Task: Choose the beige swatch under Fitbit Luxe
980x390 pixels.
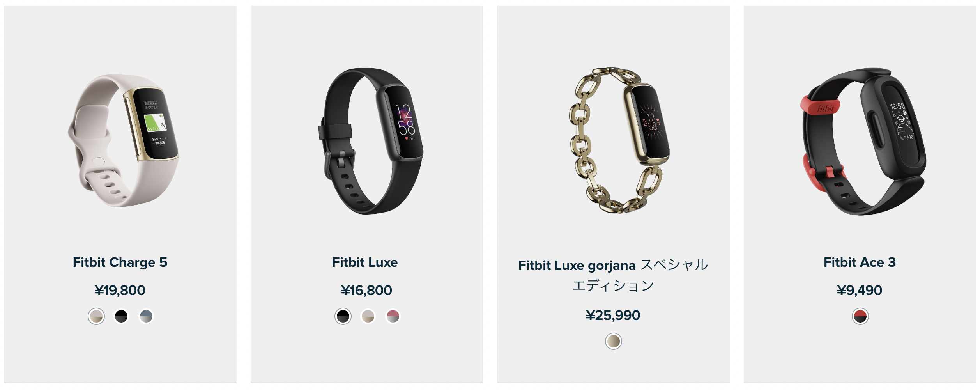Action: [x=368, y=316]
